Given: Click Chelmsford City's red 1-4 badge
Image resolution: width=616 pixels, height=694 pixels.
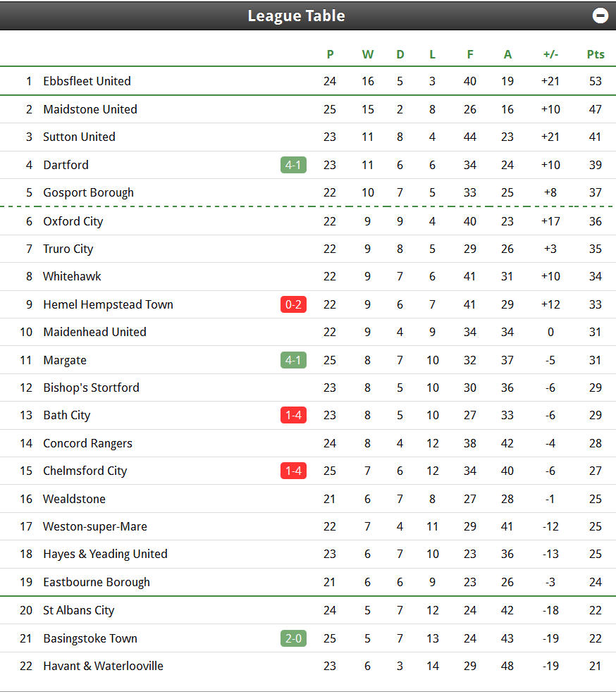Looking at the screenshot, I should pos(293,471).
